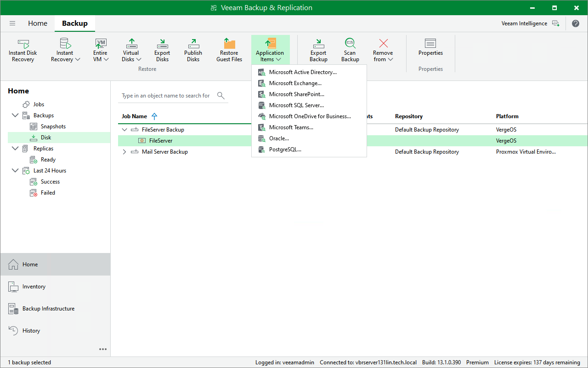Expand the Mail Server Backup row

[x=124, y=152]
